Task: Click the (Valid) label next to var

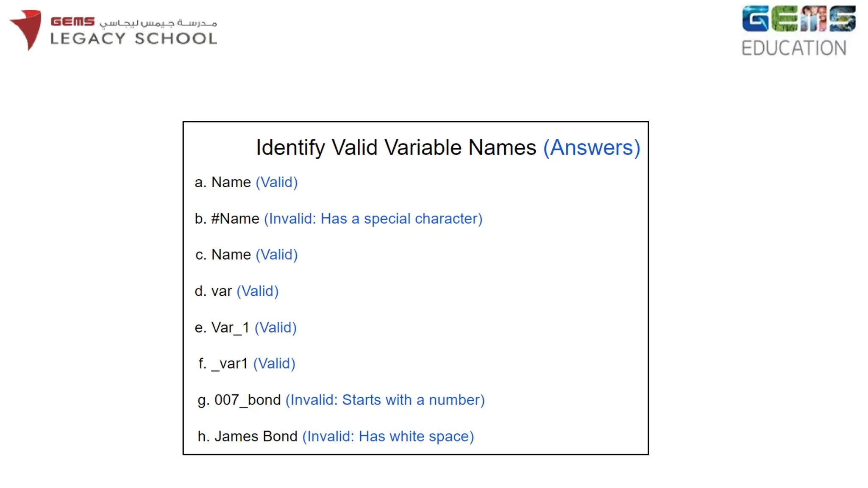Action: coord(258,291)
